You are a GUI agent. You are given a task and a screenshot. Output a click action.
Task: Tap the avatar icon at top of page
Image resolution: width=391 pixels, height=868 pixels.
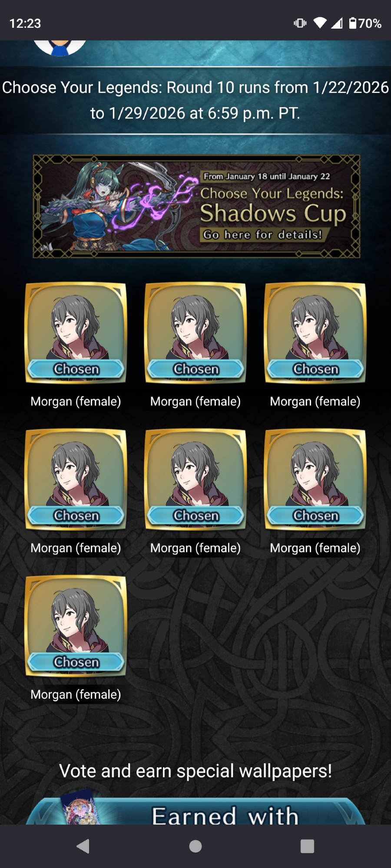60,48
